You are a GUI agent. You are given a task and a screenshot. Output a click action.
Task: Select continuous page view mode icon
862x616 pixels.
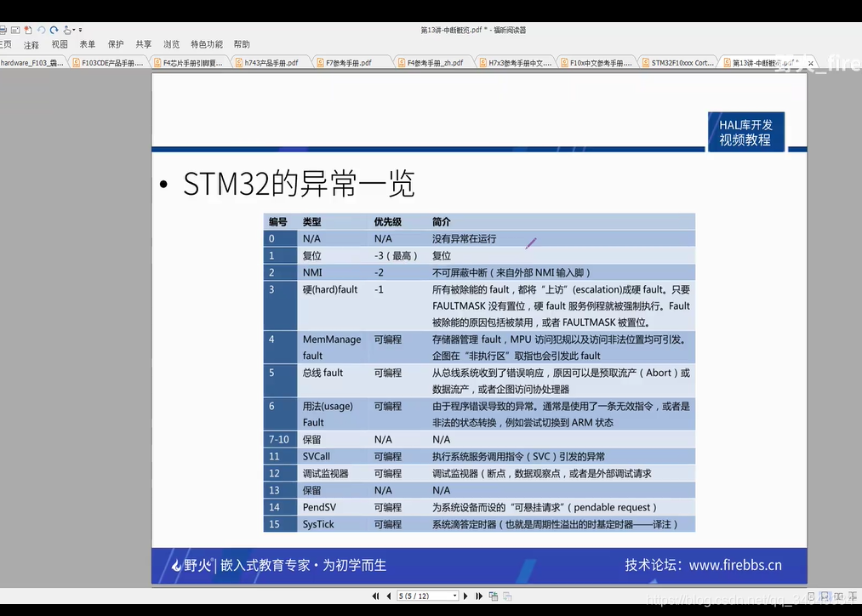click(x=825, y=596)
